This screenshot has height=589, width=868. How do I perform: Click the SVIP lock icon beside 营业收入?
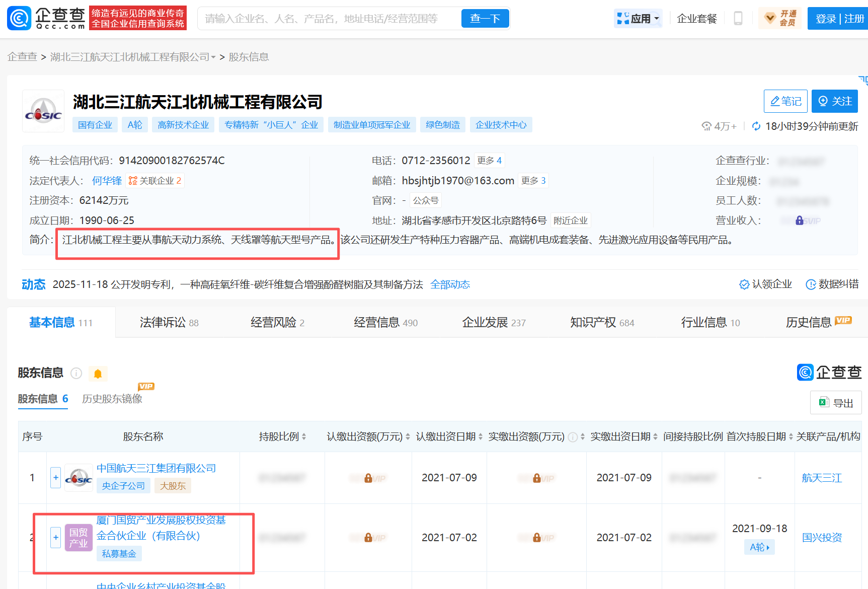tap(800, 220)
